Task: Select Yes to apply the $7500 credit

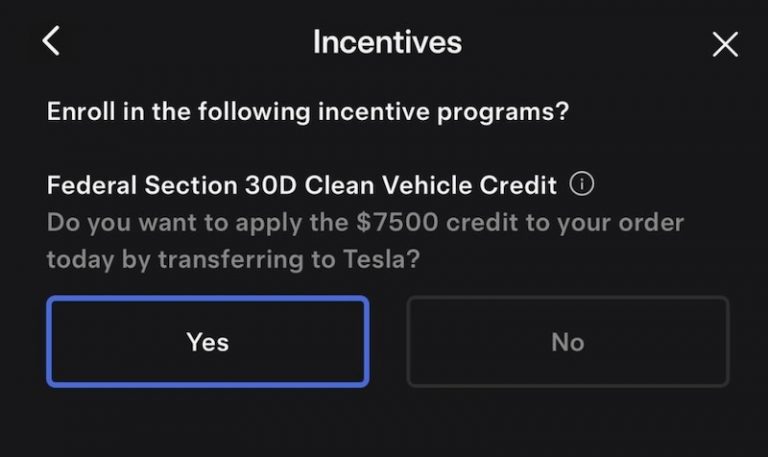Action: coord(208,342)
